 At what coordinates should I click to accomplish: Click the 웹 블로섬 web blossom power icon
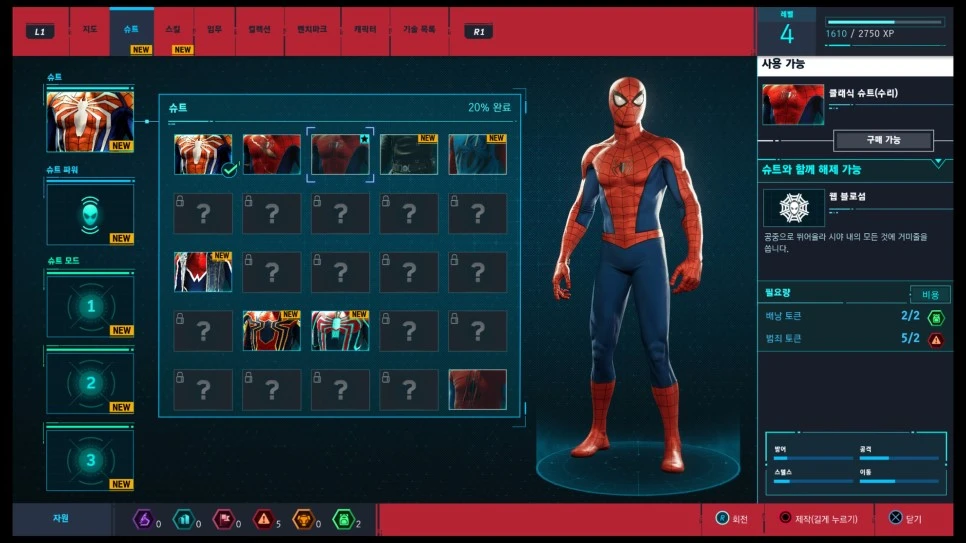(794, 208)
